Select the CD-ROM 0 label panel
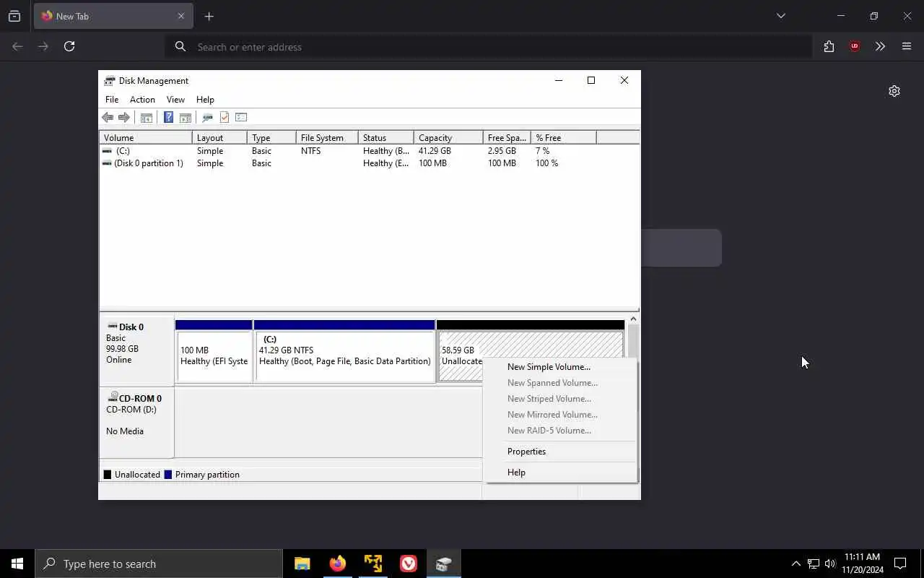The height and width of the screenshot is (578, 924). pos(137,422)
